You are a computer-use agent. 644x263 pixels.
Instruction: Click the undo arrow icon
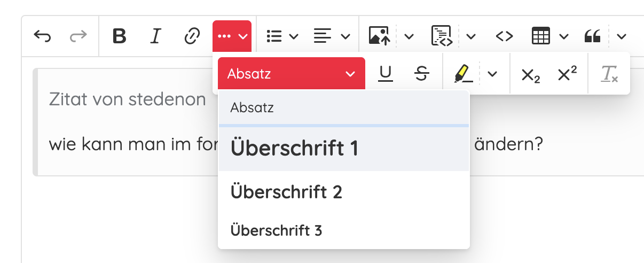(x=43, y=36)
